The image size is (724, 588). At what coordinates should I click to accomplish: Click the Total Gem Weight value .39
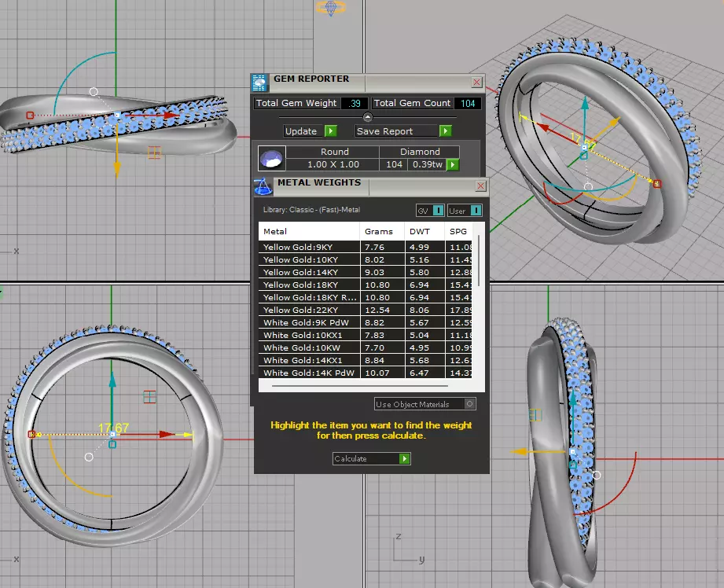[x=355, y=103]
